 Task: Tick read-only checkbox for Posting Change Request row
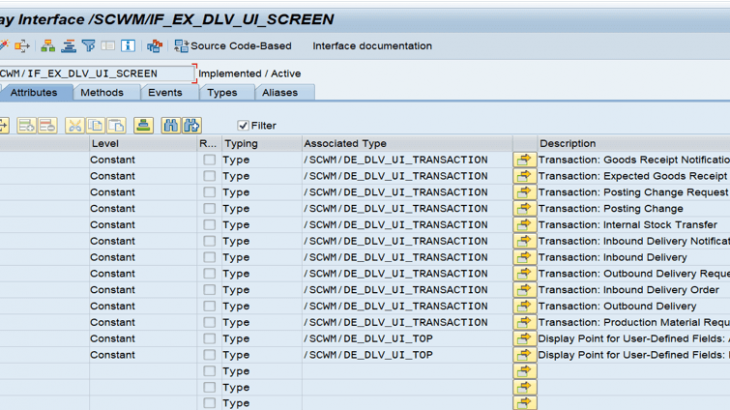[x=209, y=192]
